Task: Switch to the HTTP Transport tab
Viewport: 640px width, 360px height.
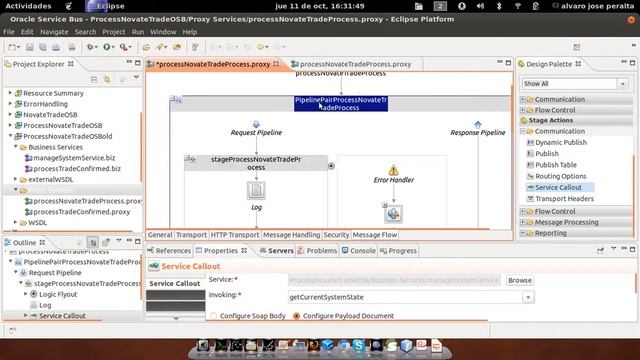Action: (x=235, y=235)
